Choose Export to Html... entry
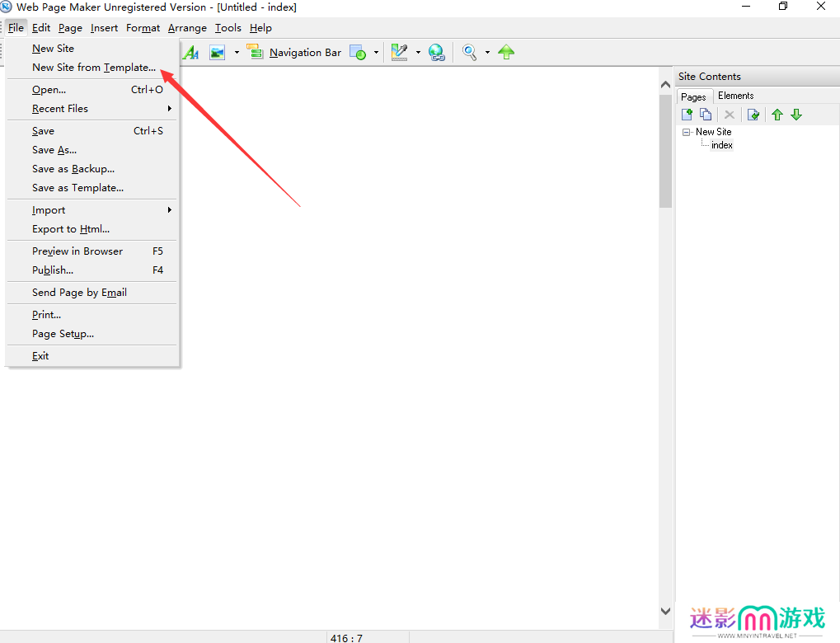The width and height of the screenshot is (840, 643). [92, 229]
